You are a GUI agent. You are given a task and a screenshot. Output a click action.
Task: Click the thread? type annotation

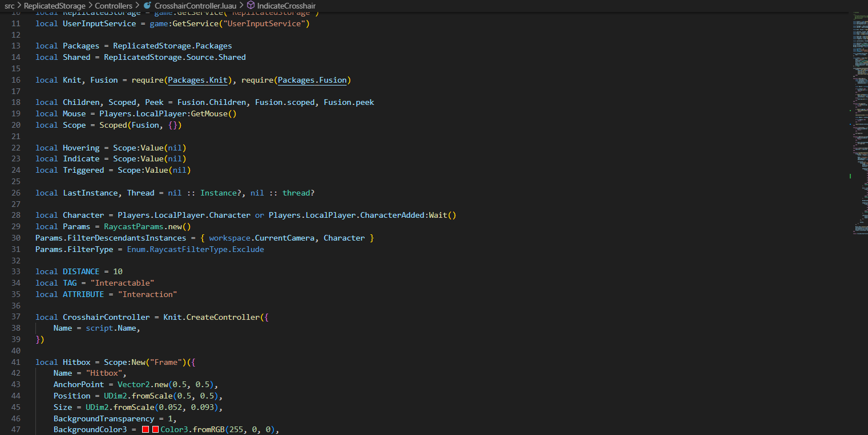pyautogui.click(x=298, y=193)
